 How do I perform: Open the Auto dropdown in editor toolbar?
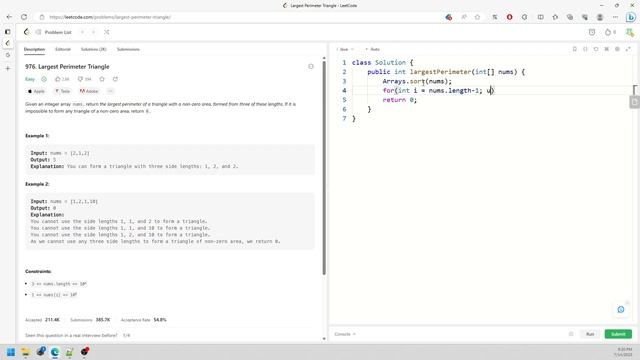click(x=373, y=49)
